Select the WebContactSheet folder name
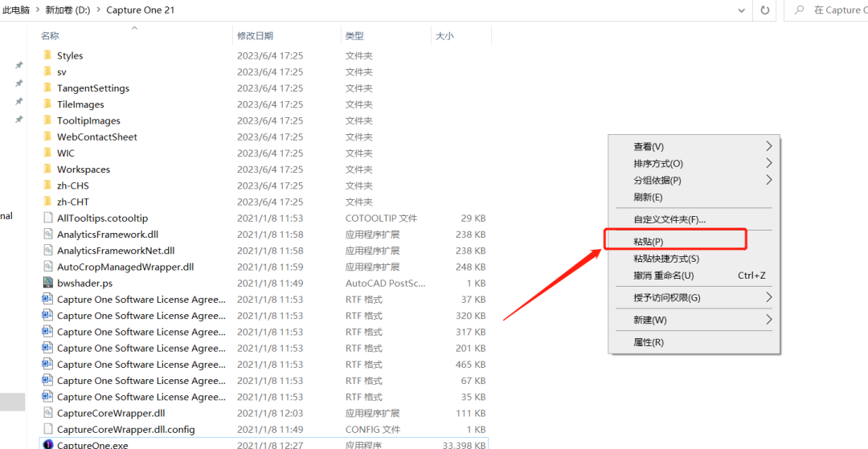868x449 pixels. [97, 137]
